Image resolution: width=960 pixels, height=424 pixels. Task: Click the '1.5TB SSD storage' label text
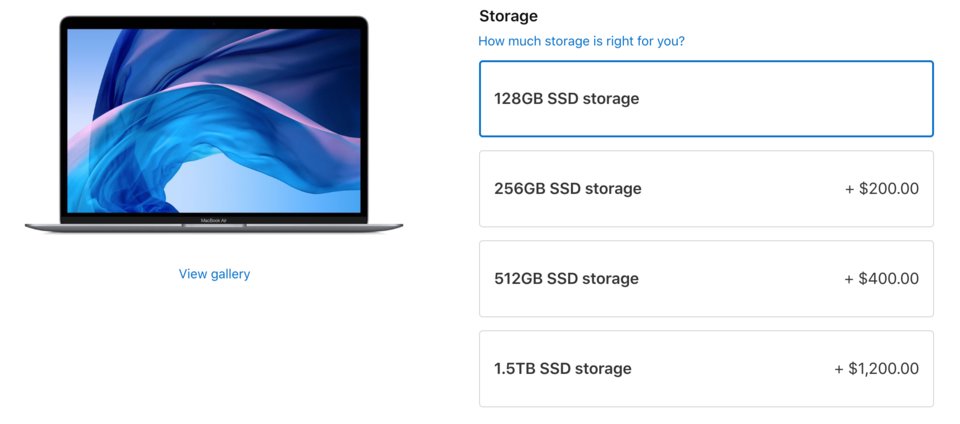(562, 369)
